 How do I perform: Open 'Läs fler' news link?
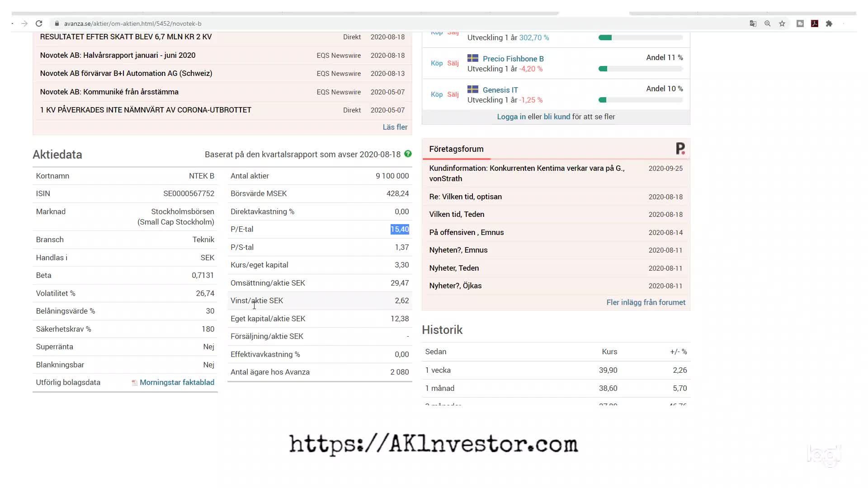(395, 127)
